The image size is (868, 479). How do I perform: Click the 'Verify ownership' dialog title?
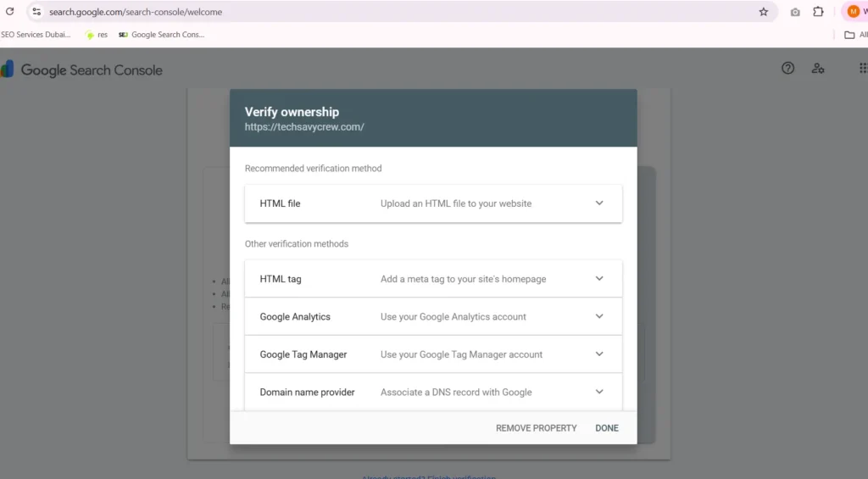tap(292, 111)
